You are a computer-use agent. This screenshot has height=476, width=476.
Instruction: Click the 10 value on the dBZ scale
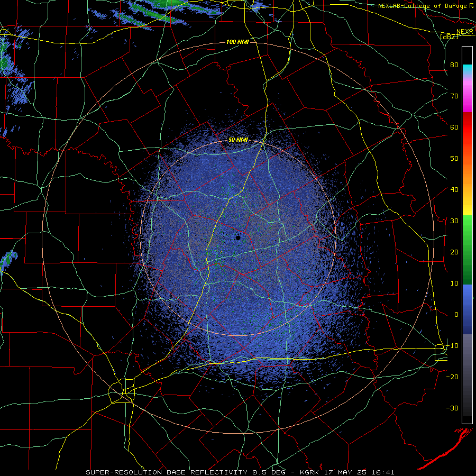click(x=454, y=283)
